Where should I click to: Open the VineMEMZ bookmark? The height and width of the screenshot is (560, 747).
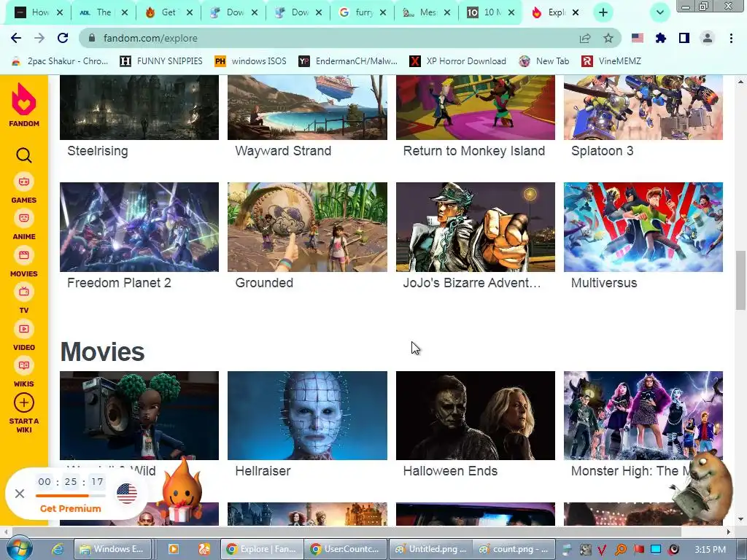click(611, 61)
